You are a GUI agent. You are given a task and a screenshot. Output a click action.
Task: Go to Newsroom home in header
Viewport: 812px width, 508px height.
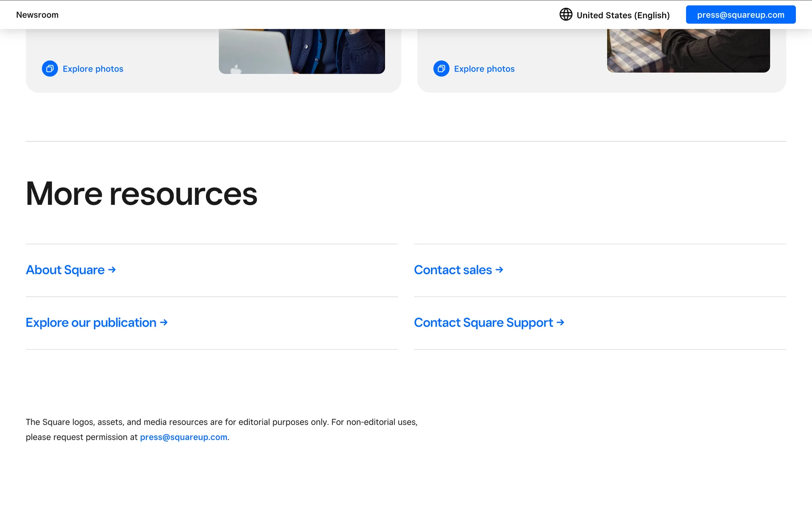(x=37, y=15)
